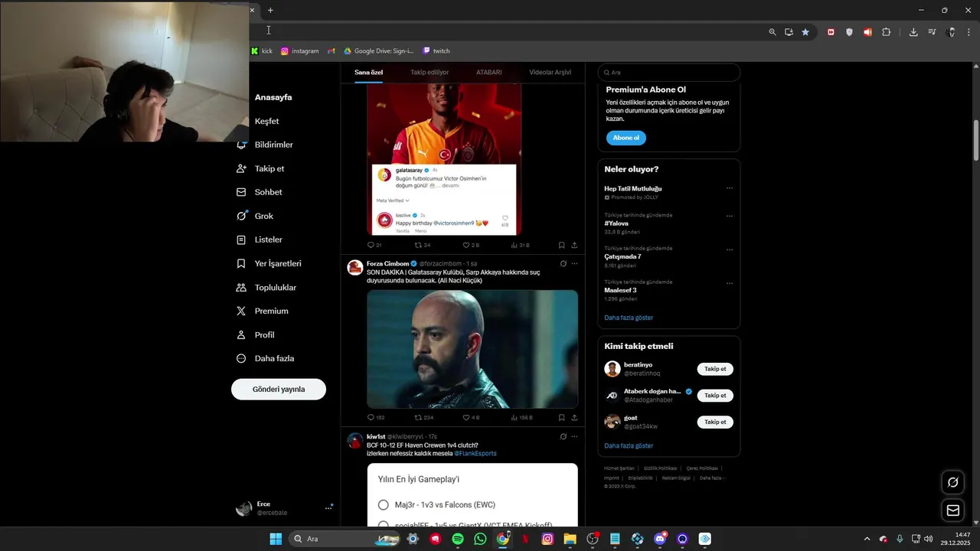The image size is (980, 551).
Task: Bookmark this page with the star icon
Action: coord(805,31)
